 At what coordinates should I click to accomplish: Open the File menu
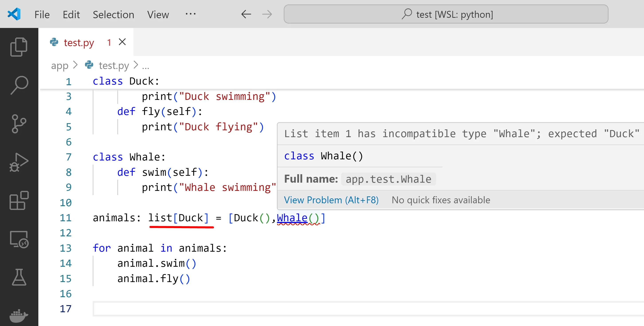(x=42, y=14)
